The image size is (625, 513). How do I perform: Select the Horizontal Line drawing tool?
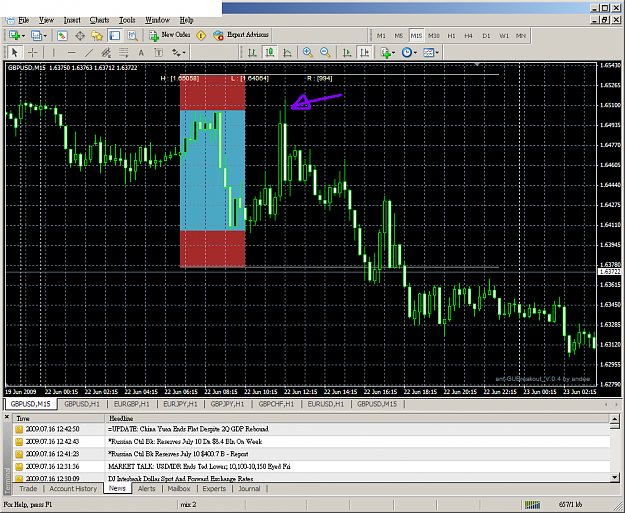tap(71, 52)
